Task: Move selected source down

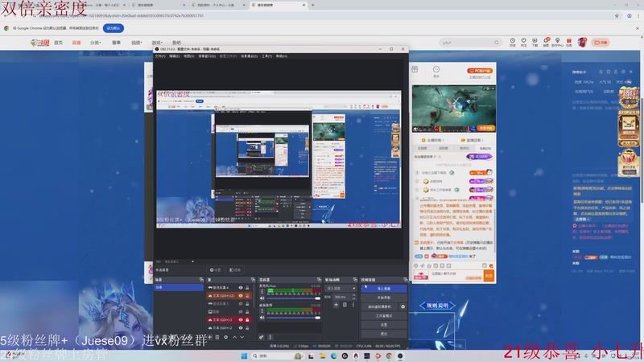Action: click(242, 337)
